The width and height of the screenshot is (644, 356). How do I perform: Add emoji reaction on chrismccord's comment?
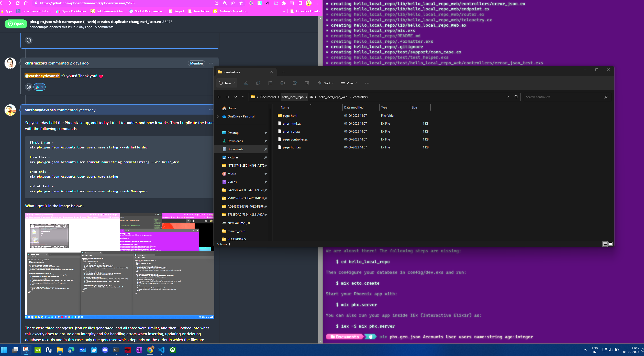click(29, 87)
